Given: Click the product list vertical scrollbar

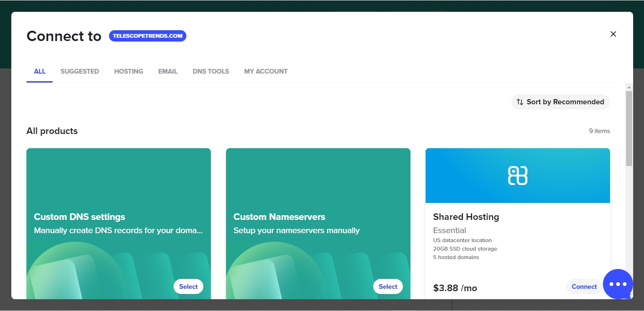Looking at the screenshot, I should [628, 128].
